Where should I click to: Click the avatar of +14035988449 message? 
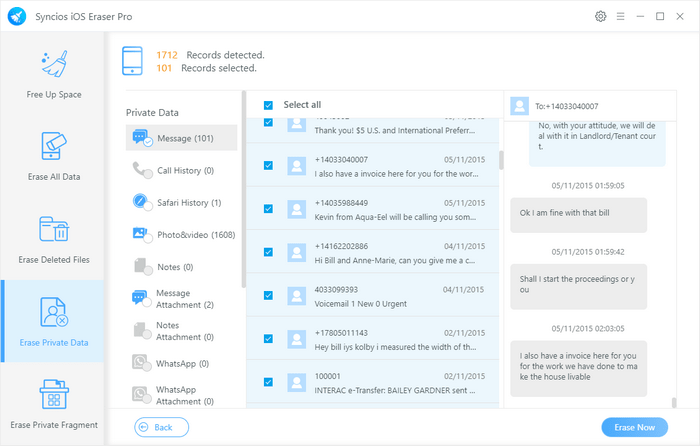(x=296, y=209)
